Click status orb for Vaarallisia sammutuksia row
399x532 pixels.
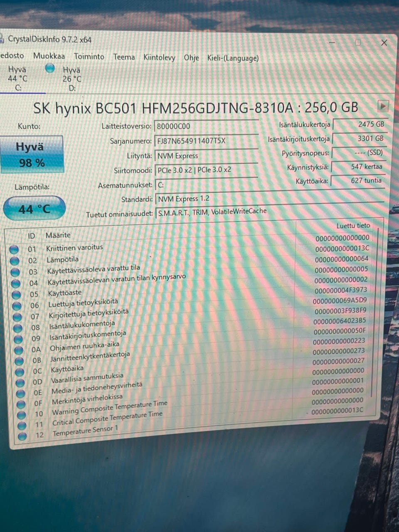pyautogui.click(x=20, y=383)
